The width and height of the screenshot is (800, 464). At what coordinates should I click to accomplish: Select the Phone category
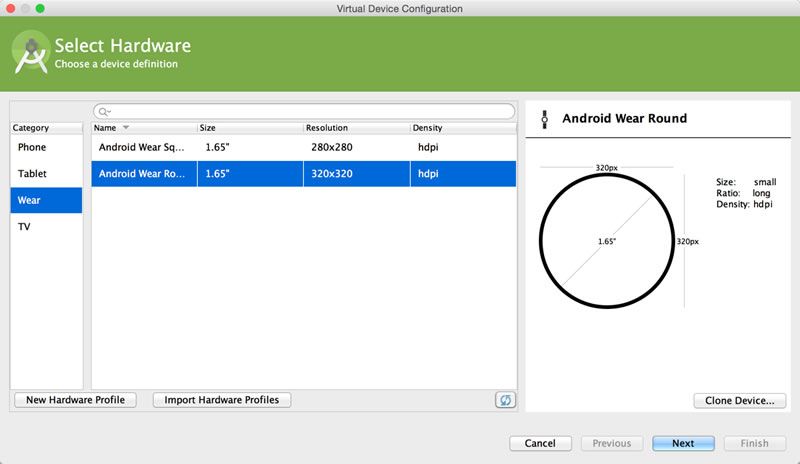(x=46, y=147)
